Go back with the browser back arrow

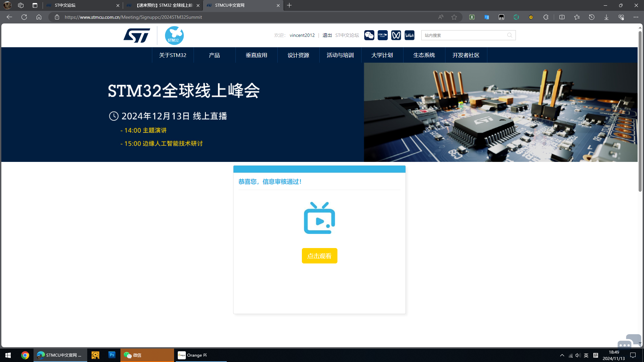9,17
